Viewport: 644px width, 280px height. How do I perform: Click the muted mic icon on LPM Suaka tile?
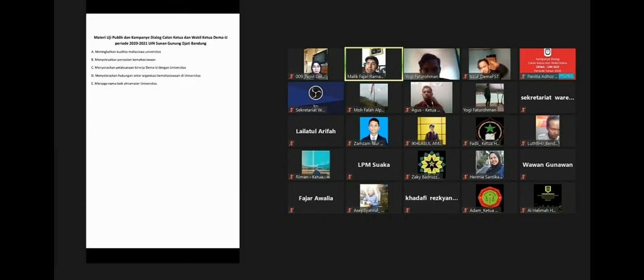349,177
